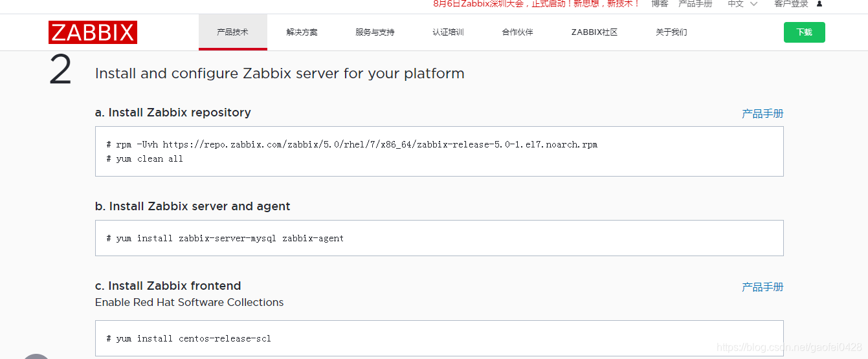The image size is (868, 359).
Task: Open the 合作伙伴 menu
Action: 517,32
